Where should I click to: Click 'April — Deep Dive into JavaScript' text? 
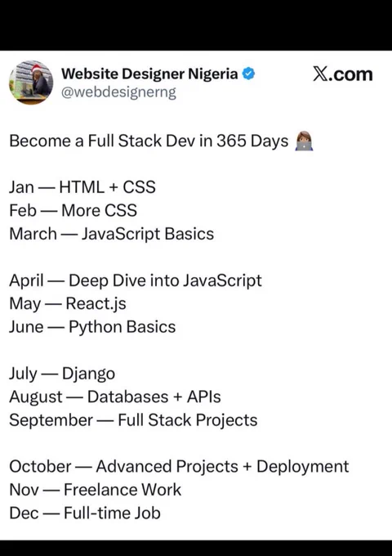pos(136,280)
